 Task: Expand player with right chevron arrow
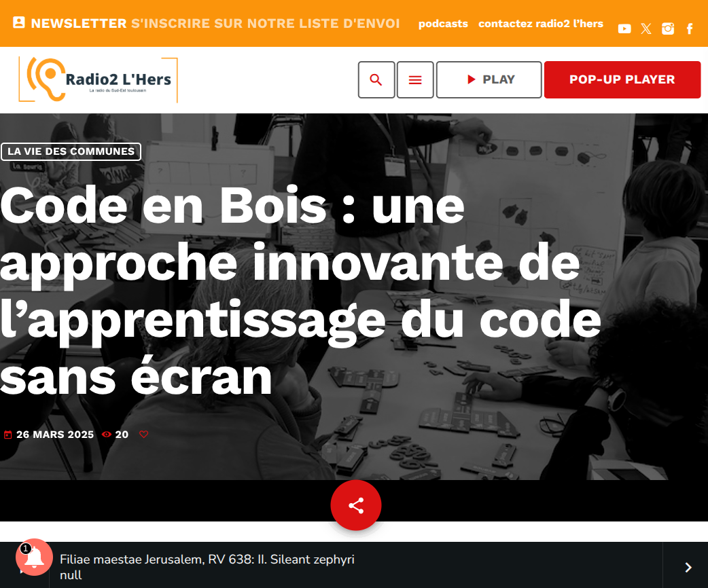688,567
